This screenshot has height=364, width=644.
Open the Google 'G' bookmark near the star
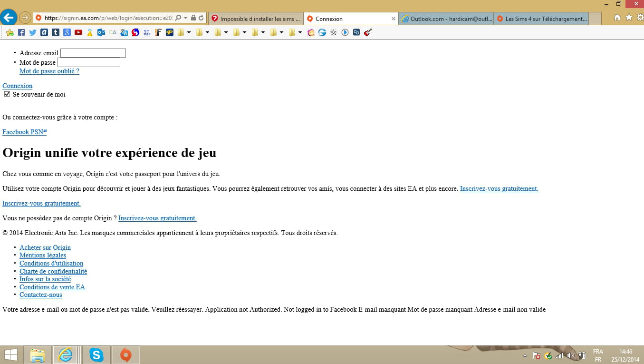322,32
